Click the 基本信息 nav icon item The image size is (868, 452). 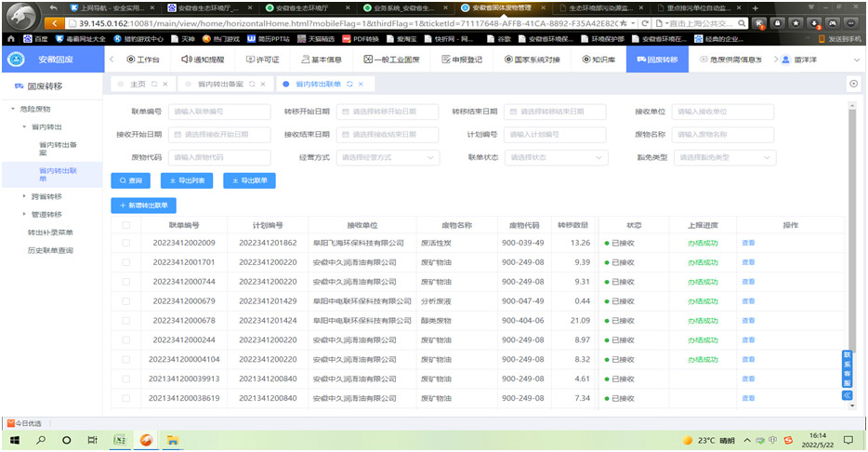point(321,59)
